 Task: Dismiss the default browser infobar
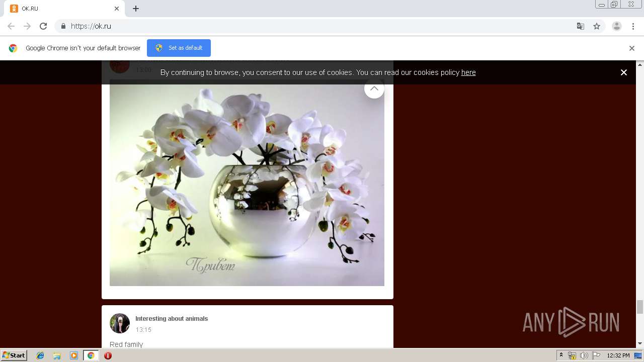coord(631,48)
